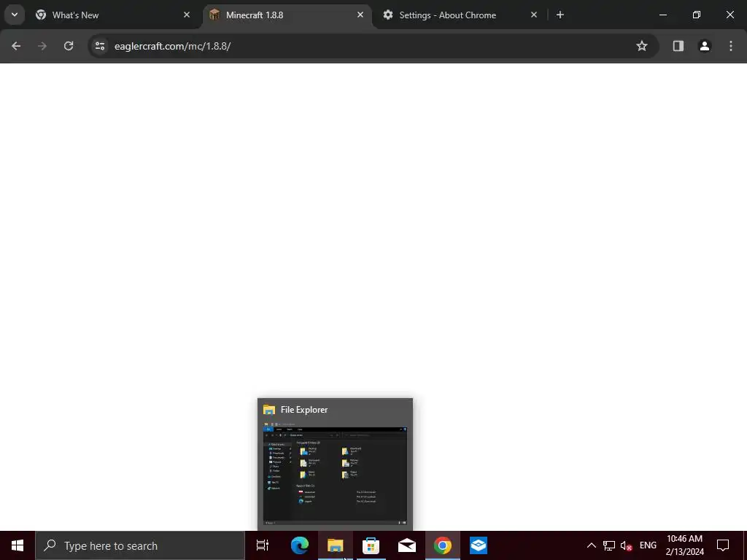This screenshot has width=747, height=560.
Task: Show hidden system tray icons
Action: coord(591,545)
